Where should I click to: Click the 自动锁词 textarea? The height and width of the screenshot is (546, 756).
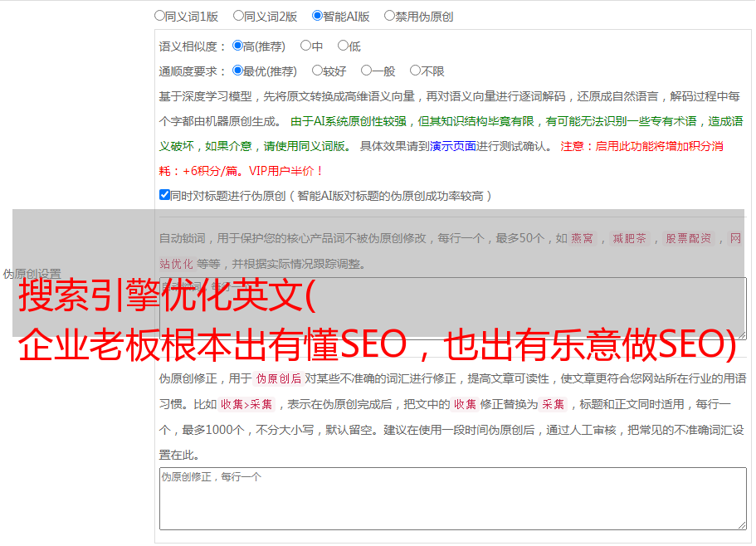[x=453, y=309]
